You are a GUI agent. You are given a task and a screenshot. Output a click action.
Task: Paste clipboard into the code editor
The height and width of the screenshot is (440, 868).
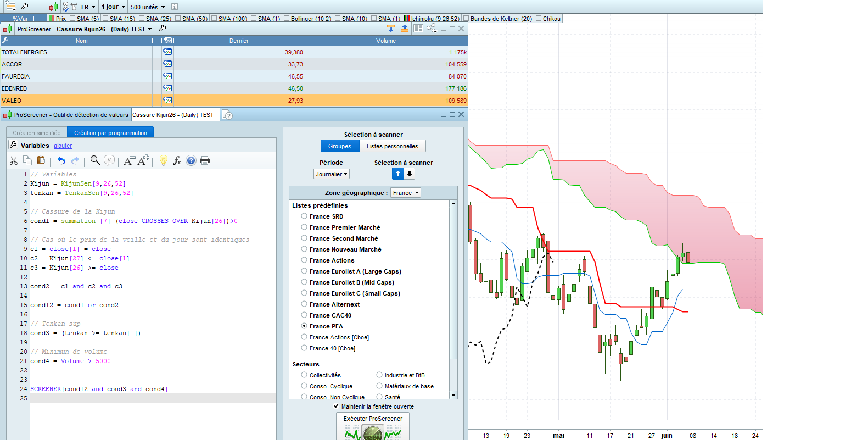41,160
